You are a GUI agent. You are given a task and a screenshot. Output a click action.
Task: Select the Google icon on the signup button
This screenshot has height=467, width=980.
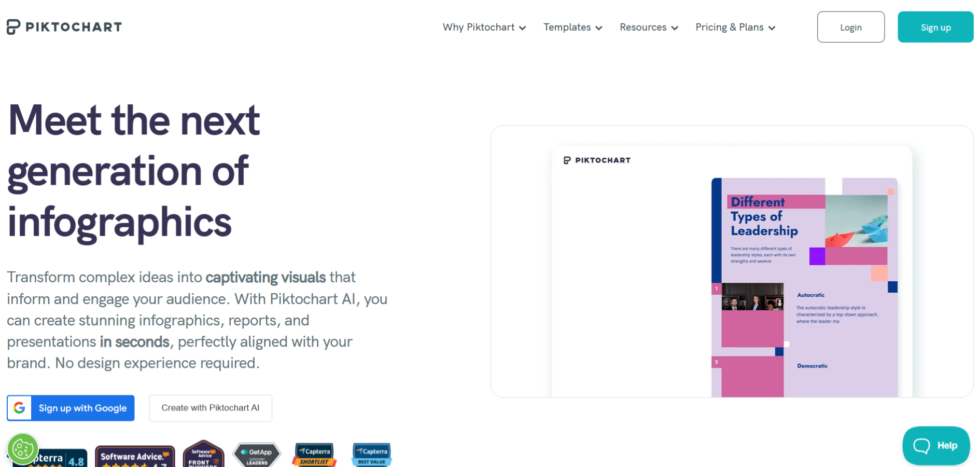(x=20, y=408)
